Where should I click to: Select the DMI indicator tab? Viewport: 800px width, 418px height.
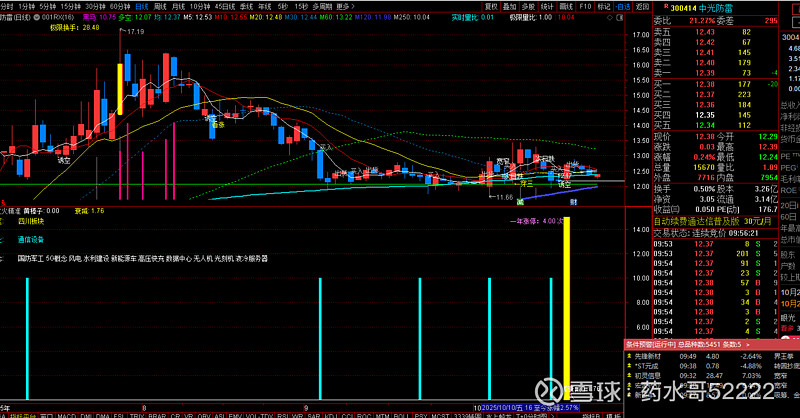(86, 415)
